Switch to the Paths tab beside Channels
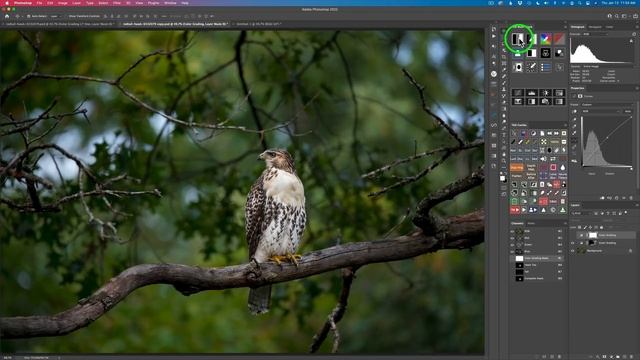 [x=531, y=223]
